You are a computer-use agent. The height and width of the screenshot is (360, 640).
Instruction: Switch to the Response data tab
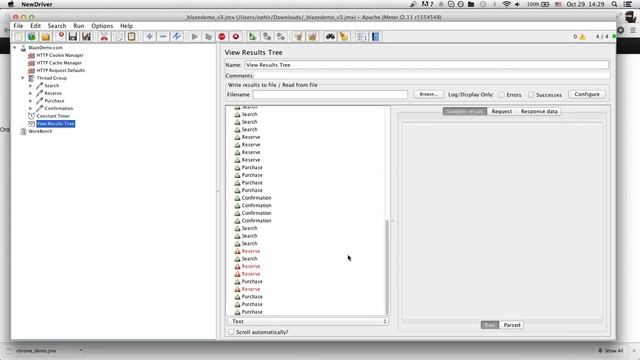coord(539,111)
